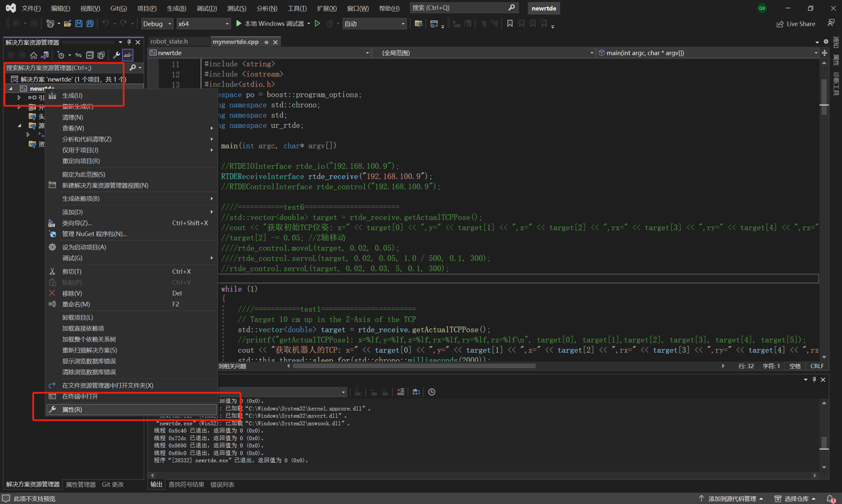The width and height of the screenshot is (842, 504).
Task: Click the search box 搜索 (Ctrl+Q)
Action: point(460,8)
